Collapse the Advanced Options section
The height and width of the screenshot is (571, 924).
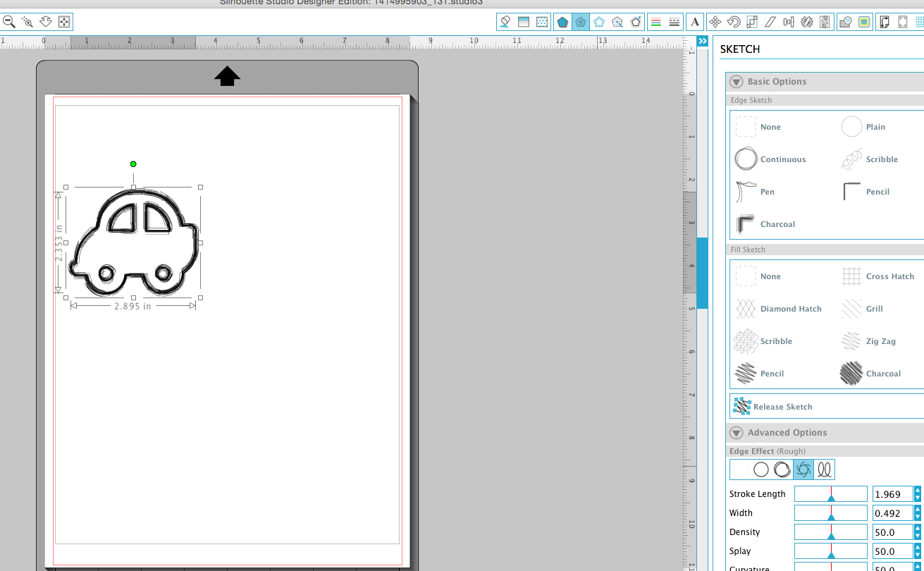pos(736,432)
